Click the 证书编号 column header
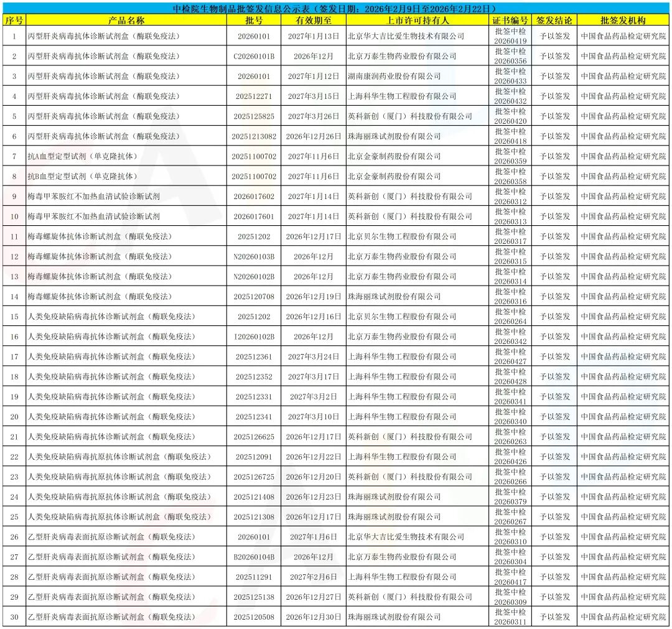This screenshot has width=672, height=629. pos(510,20)
